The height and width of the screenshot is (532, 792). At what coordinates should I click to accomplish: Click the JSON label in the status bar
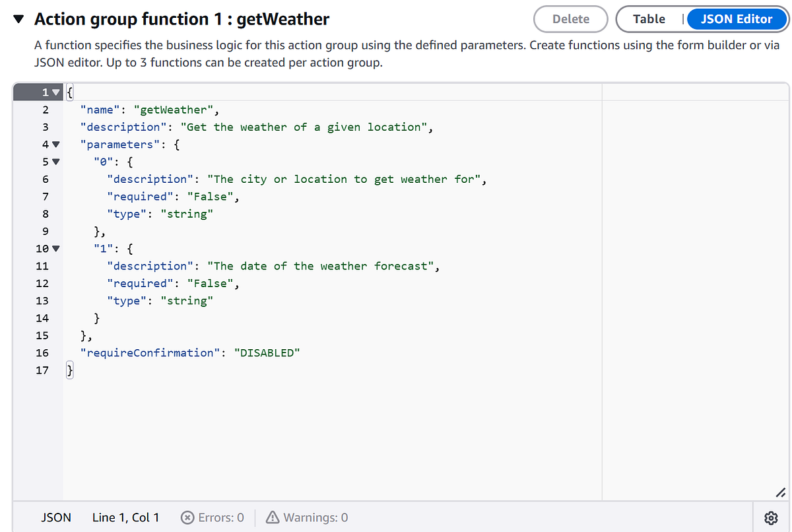click(56, 517)
